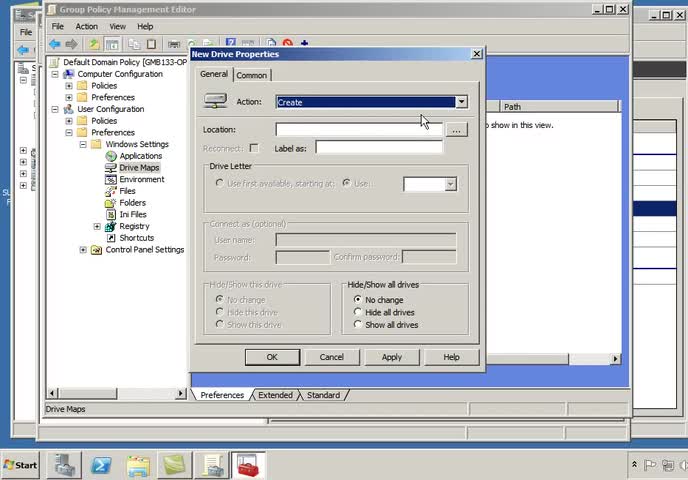688x480 pixels.
Task: Click the Back arrow in the editor toolbar
Action: (55, 44)
